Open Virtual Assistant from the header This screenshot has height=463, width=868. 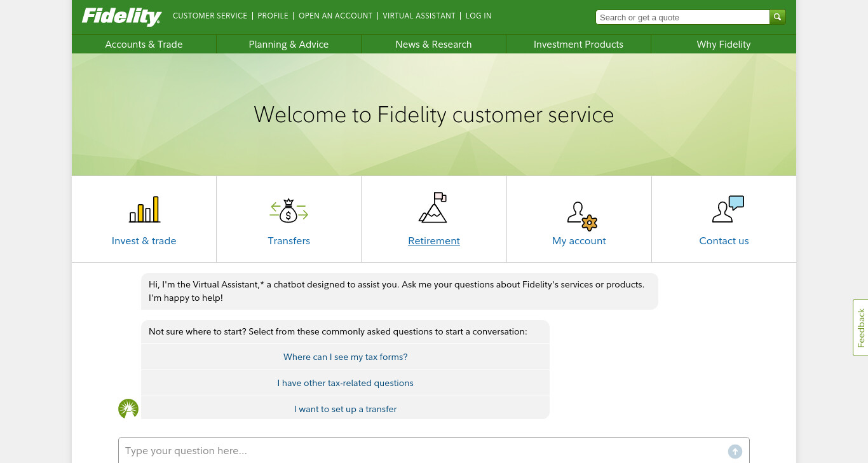pyautogui.click(x=419, y=16)
